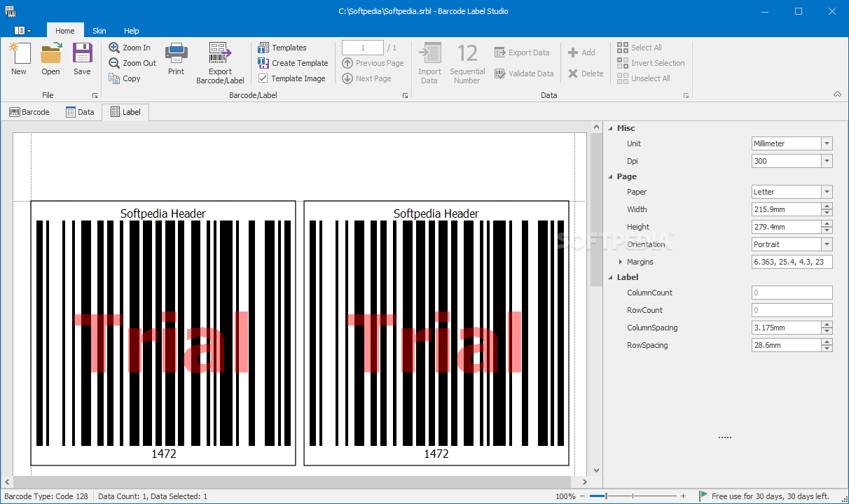Image resolution: width=849 pixels, height=504 pixels.
Task: Click the ColumnSpacing value field
Action: pos(786,328)
